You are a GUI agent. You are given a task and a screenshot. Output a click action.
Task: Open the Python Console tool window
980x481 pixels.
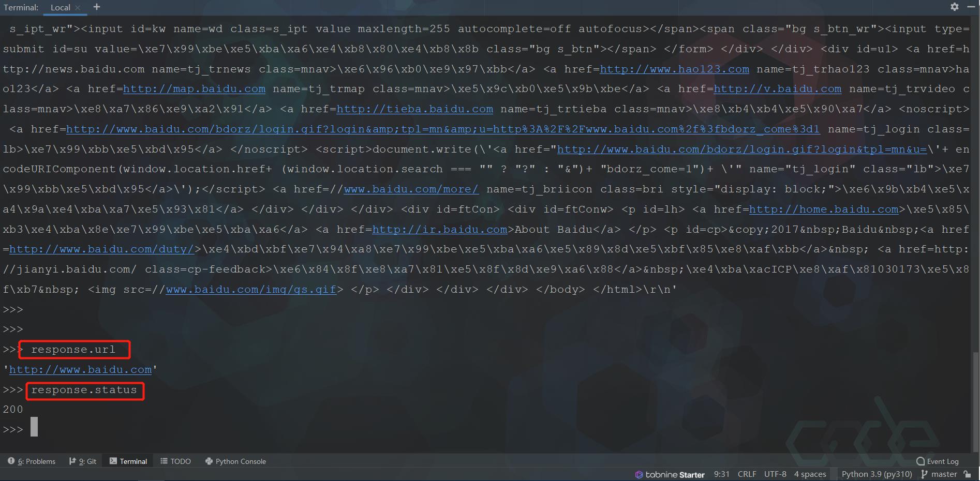click(235, 461)
